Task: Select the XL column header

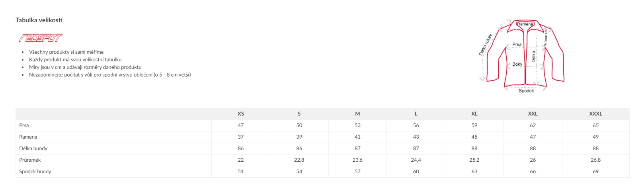Action: click(474, 114)
